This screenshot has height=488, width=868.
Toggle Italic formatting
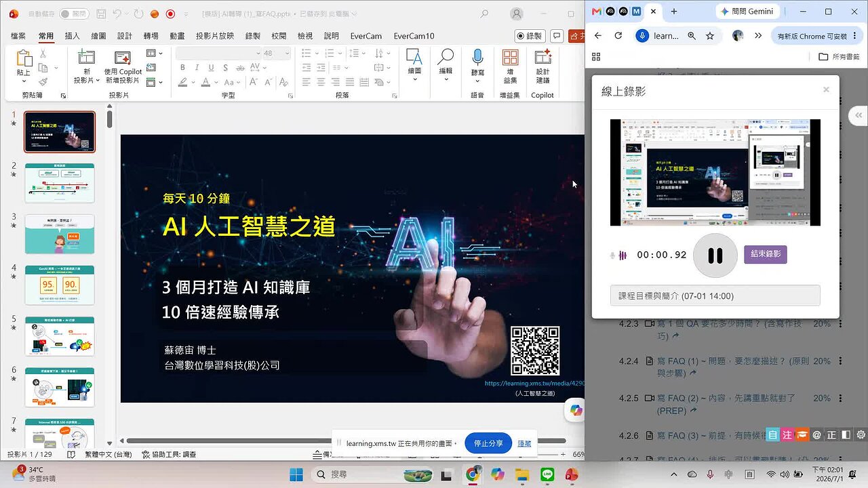coord(197,67)
